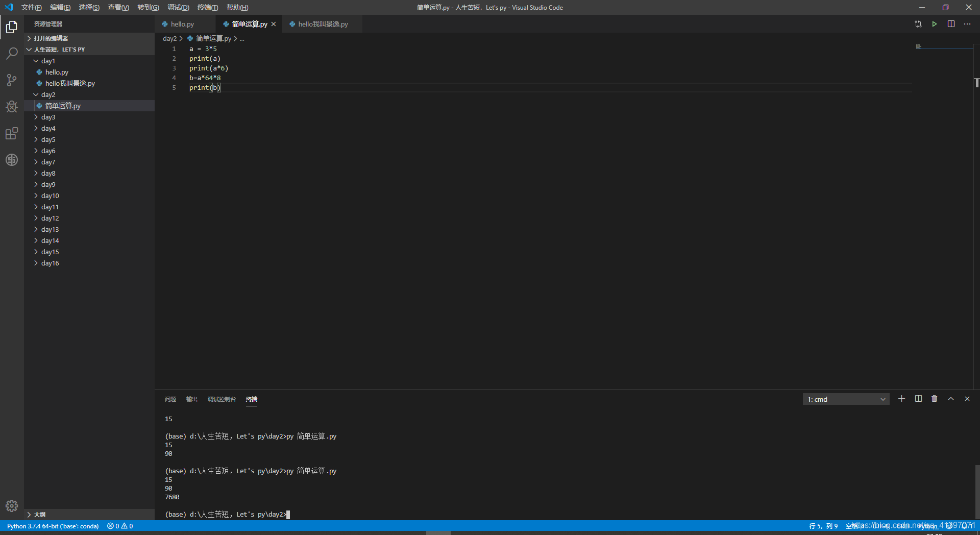Screen dimensions: 980x535
Task: Expand the day6 folder
Action: [x=89, y=151]
